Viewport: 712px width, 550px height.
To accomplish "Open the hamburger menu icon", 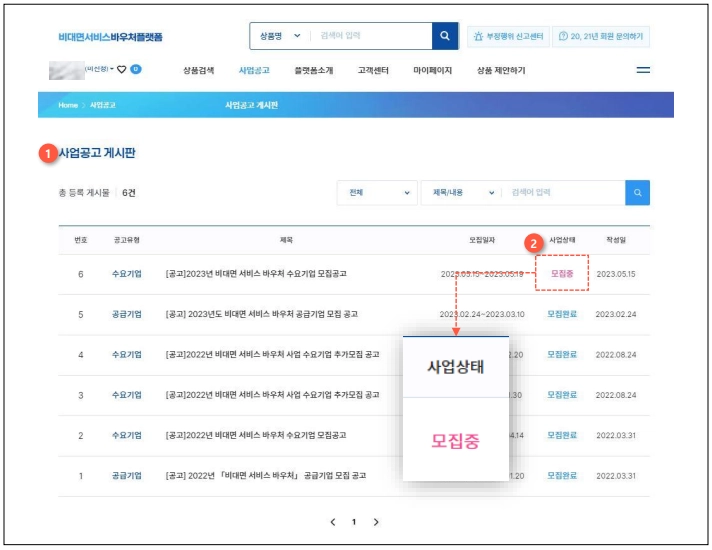I will click(643, 70).
